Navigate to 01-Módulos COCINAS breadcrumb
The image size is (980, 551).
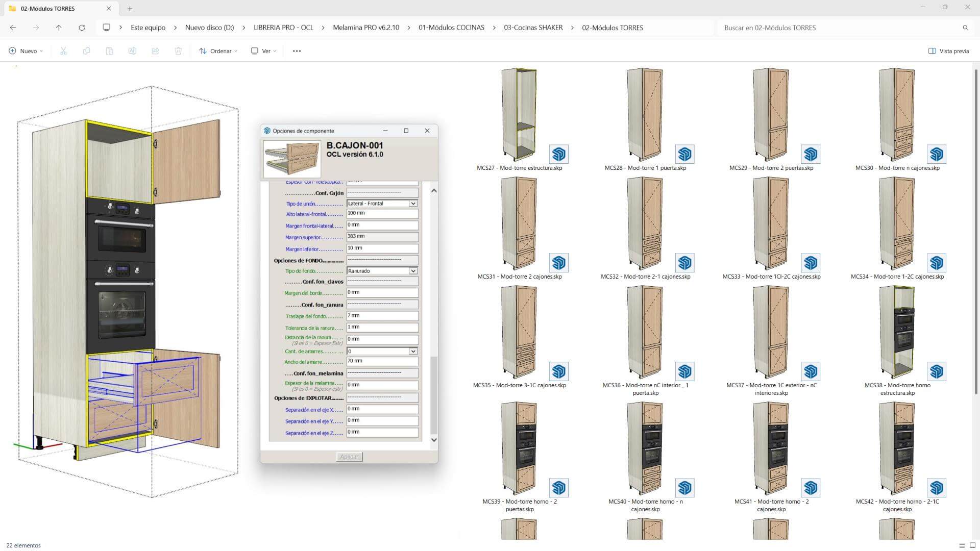tap(451, 28)
